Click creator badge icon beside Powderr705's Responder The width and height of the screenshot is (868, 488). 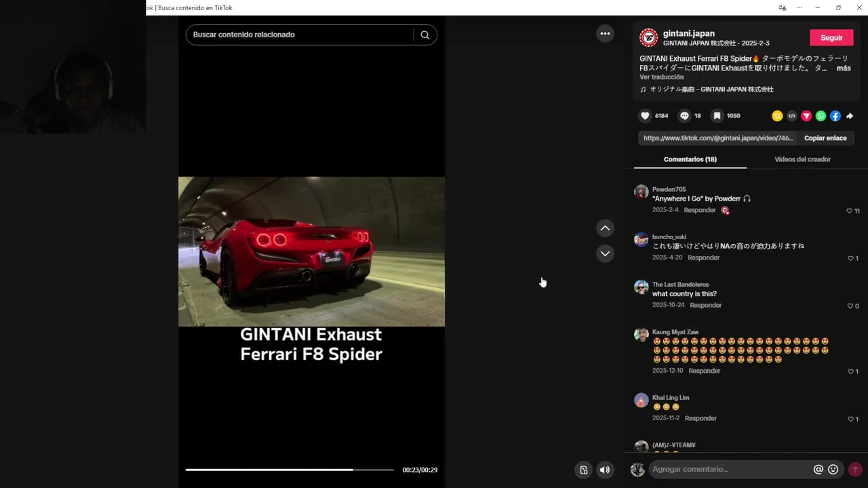pos(725,210)
